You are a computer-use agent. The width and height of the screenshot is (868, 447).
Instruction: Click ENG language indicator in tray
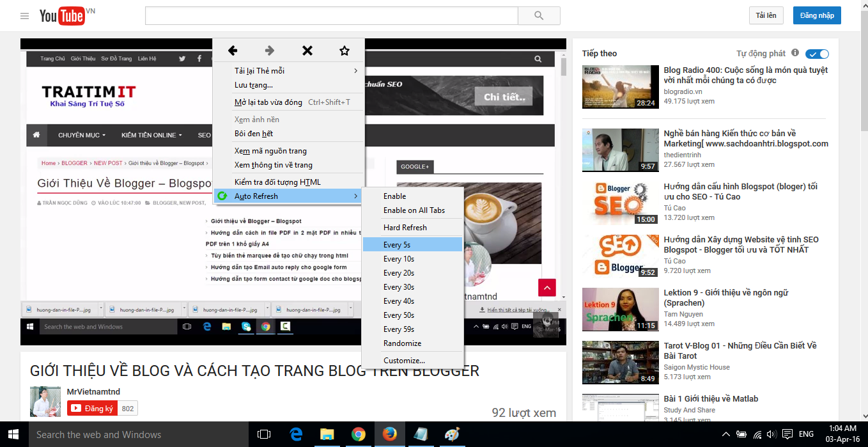(x=806, y=434)
